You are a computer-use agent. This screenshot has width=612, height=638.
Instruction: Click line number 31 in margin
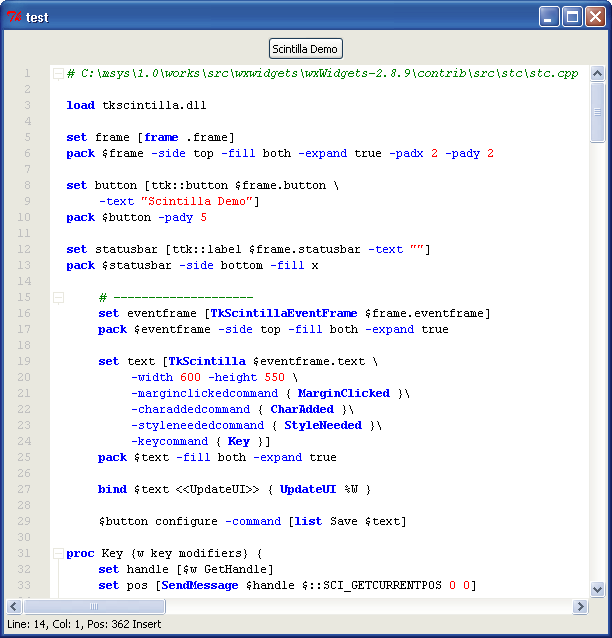(x=24, y=553)
